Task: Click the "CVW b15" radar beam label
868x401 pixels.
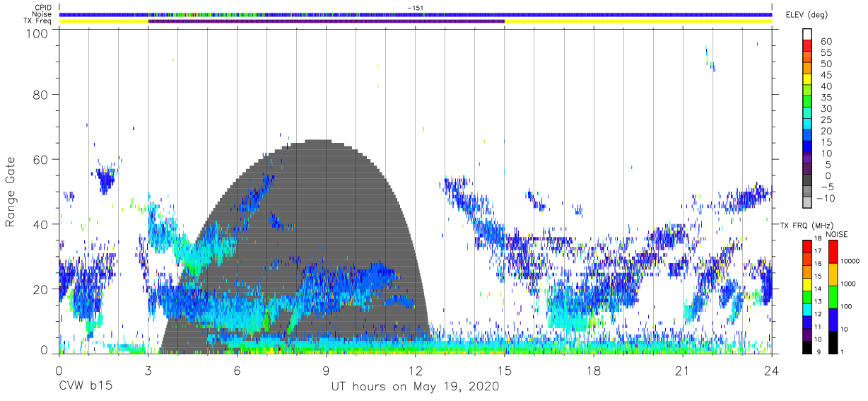Action: click(85, 387)
